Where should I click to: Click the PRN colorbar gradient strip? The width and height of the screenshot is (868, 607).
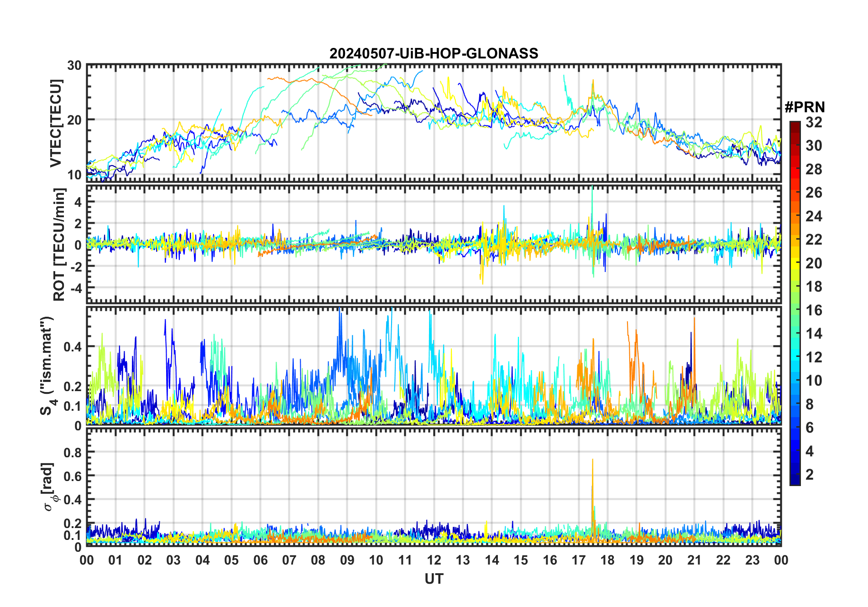tap(795, 303)
